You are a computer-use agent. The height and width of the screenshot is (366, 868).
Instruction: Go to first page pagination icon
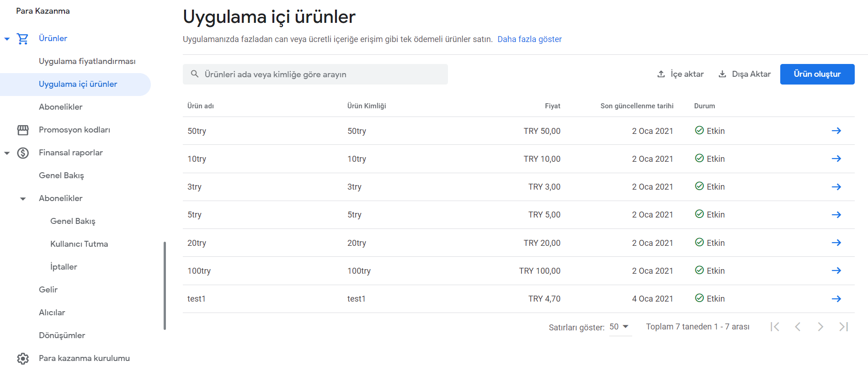(x=775, y=327)
